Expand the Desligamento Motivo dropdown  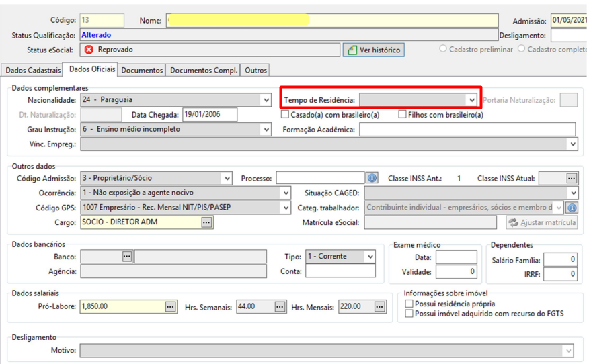568,351
